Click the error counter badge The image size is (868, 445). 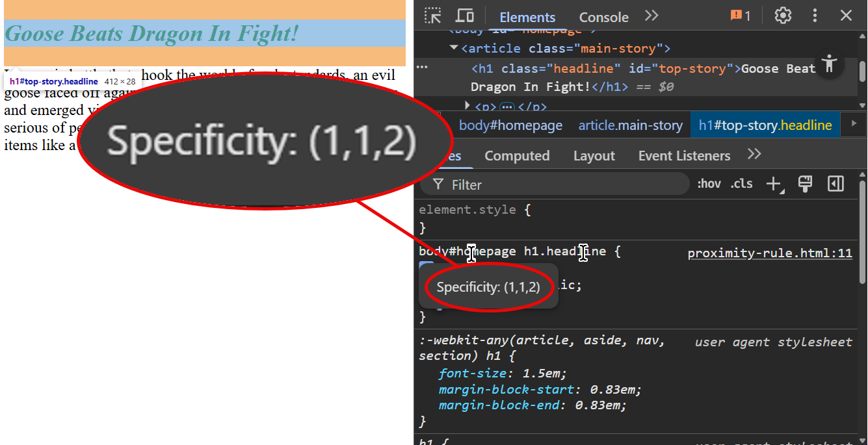(740, 16)
